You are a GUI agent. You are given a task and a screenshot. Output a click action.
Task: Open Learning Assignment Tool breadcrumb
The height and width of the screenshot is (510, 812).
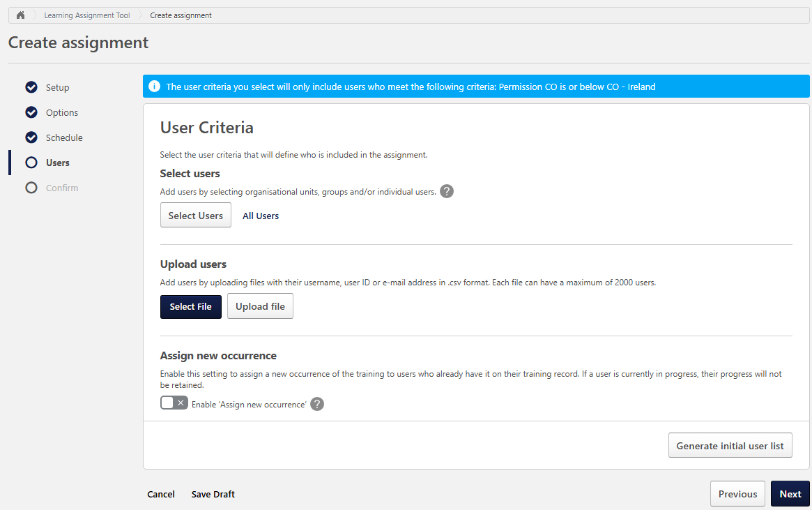[87, 15]
